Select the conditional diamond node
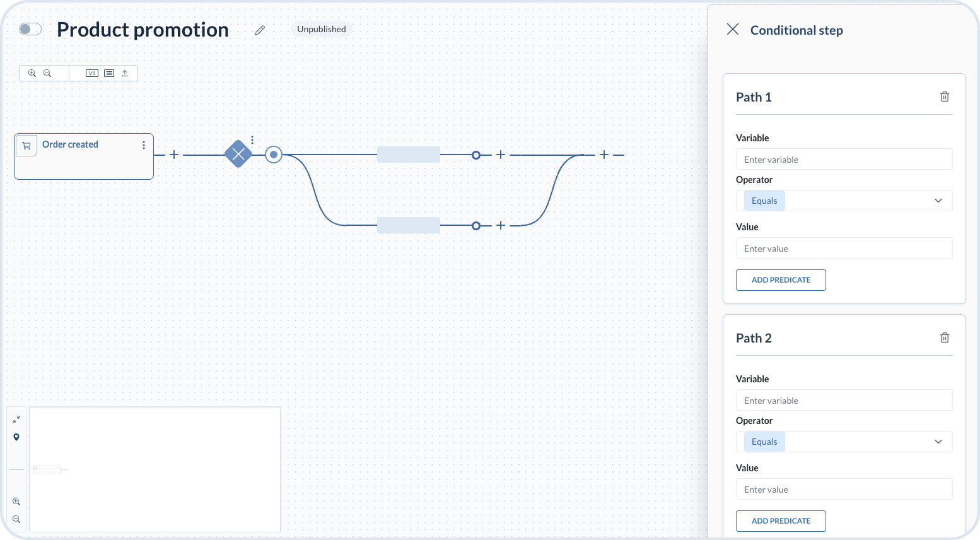980x540 pixels. [x=238, y=154]
